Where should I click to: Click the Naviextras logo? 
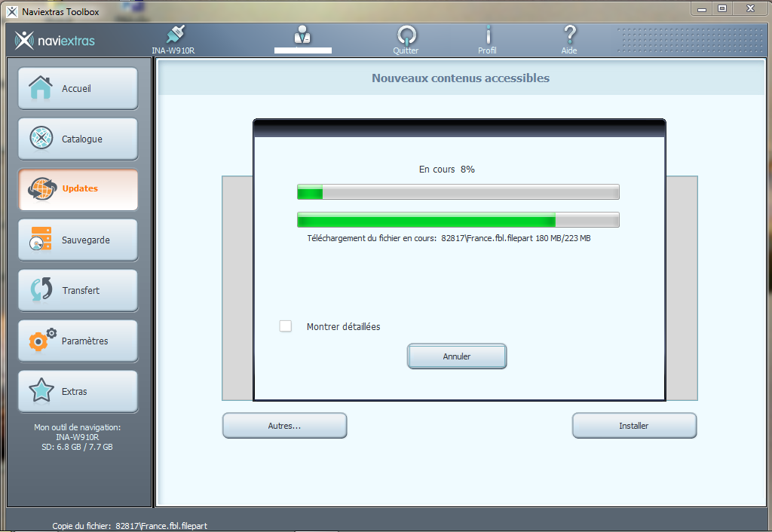pos(55,40)
